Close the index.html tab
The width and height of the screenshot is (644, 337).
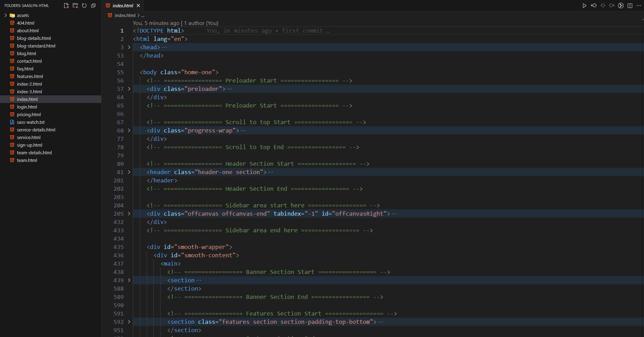pos(138,6)
